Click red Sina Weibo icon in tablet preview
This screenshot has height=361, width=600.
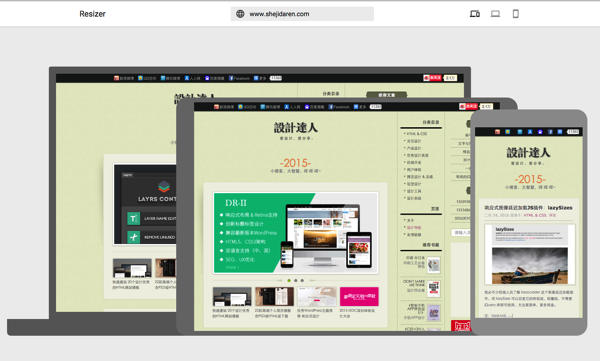pyautogui.click(x=216, y=107)
